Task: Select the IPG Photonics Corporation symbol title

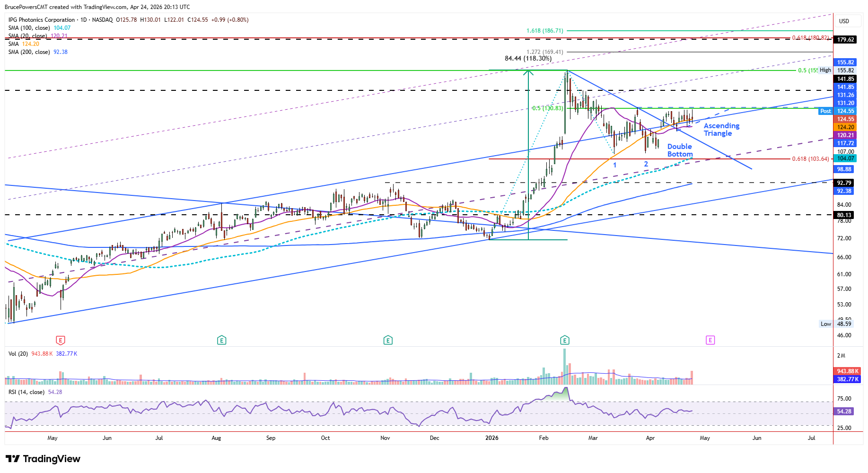Action: click(42, 20)
